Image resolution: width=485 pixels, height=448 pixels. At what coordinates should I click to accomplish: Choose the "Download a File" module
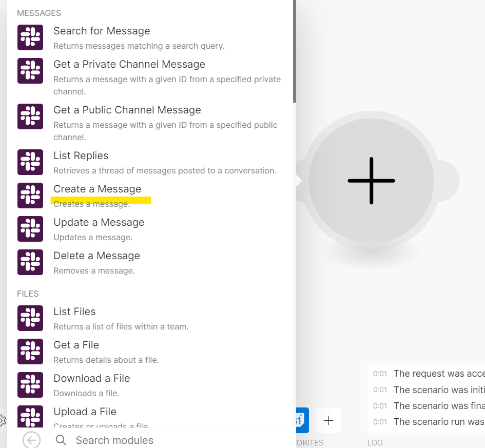91,378
